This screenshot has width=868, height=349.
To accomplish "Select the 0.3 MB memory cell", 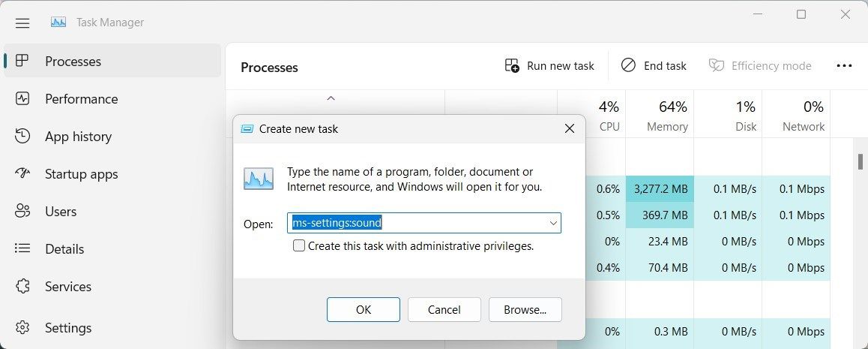I will pyautogui.click(x=660, y=331).
